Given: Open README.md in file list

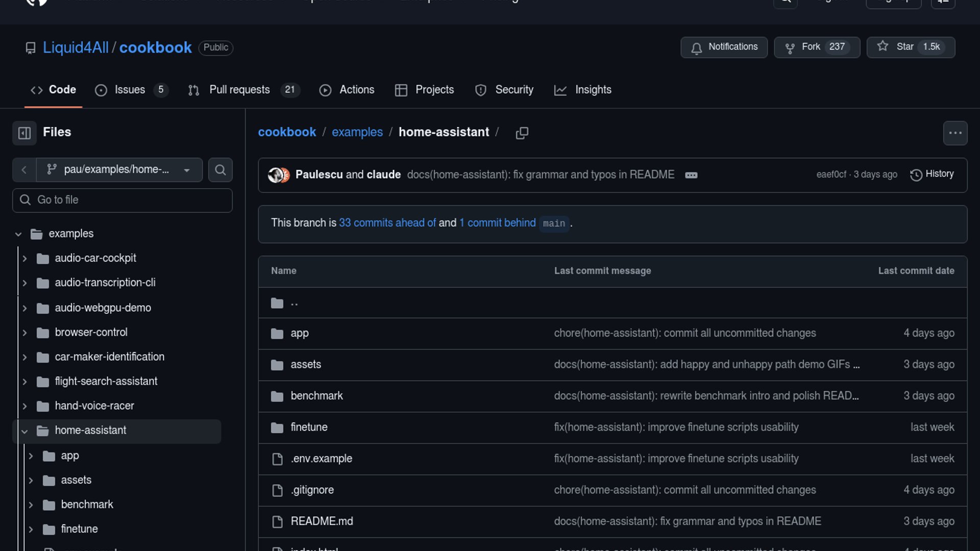Looking at the screenshot, I should (322, 521).
